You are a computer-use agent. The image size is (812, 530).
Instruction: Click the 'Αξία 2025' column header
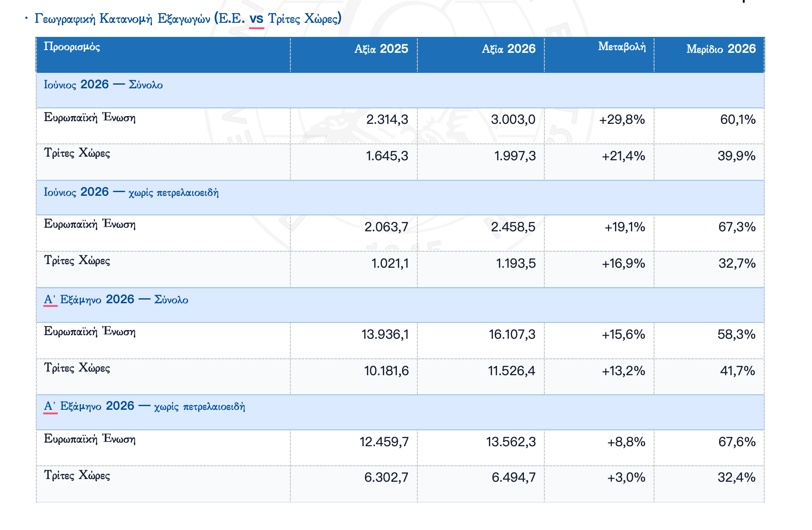354,55
